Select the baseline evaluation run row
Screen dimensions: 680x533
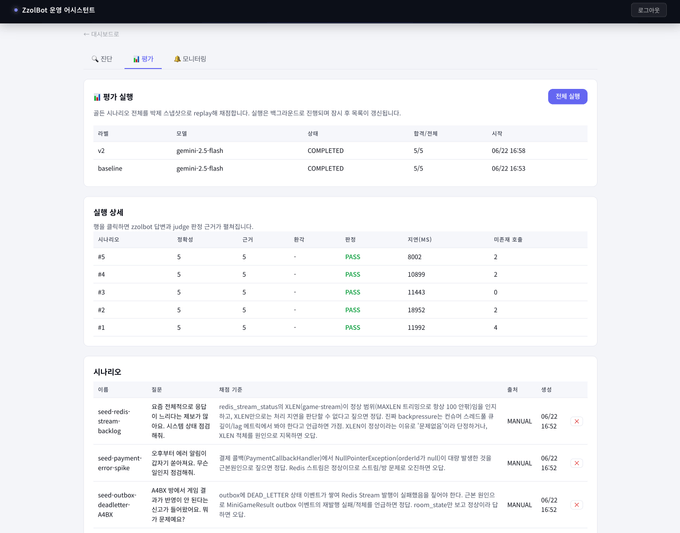(340, 168)
